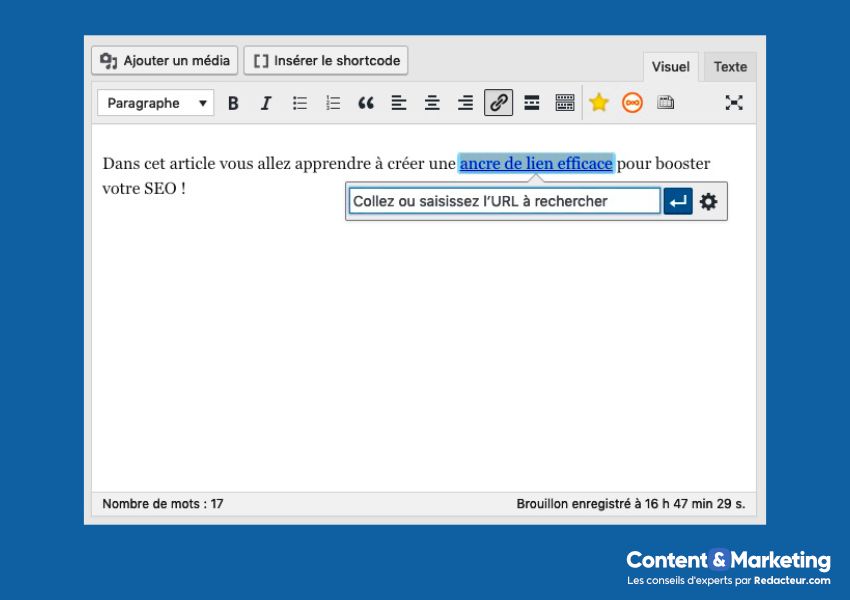The height and width of the screenshot is (600, 850).
Task: Open the Paragraphe format dropdown
Action: tap(156, 103)
